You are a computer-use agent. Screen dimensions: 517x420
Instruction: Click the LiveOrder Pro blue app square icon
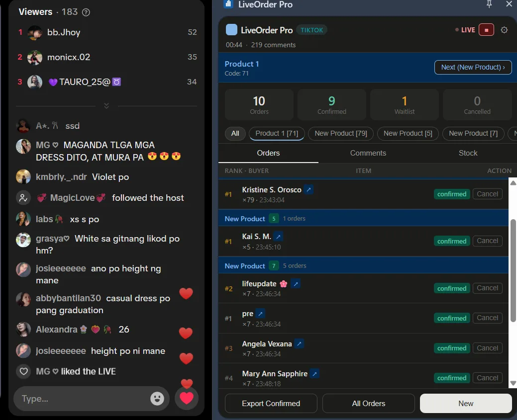point(231,30)
